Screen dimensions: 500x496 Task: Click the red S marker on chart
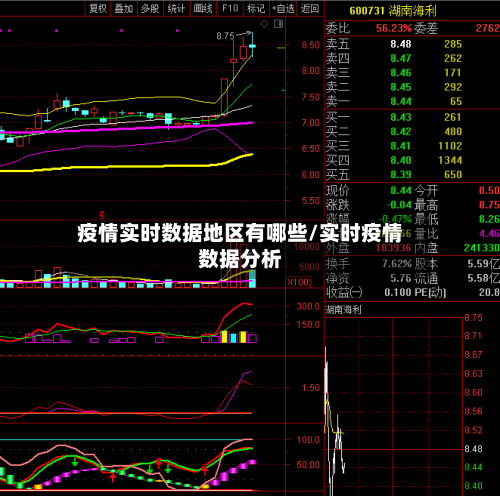tap(102, 215)
